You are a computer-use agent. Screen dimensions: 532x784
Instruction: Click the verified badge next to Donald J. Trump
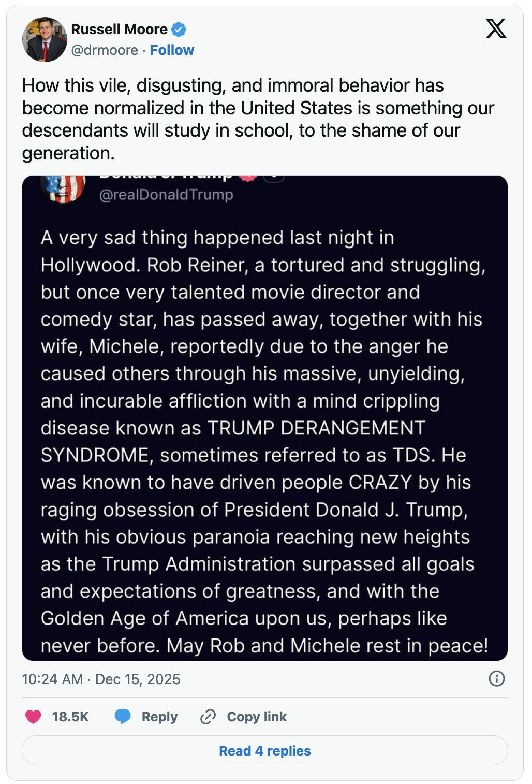click(247, 176)
